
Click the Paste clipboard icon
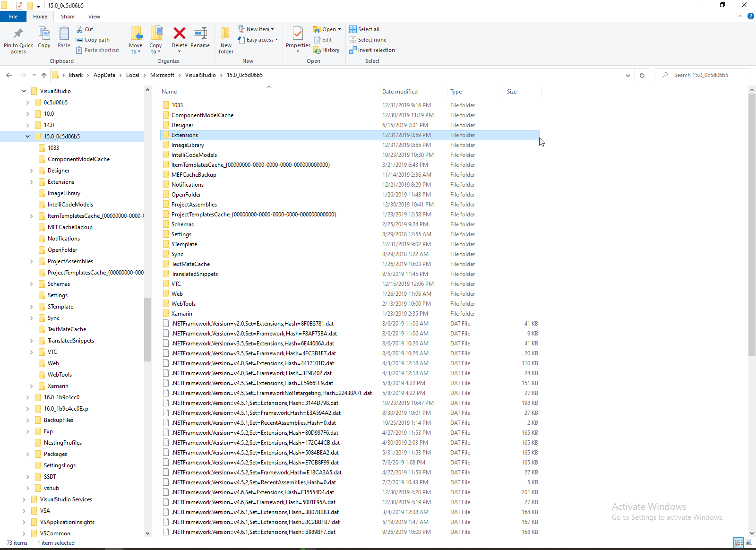pos(64,38)
